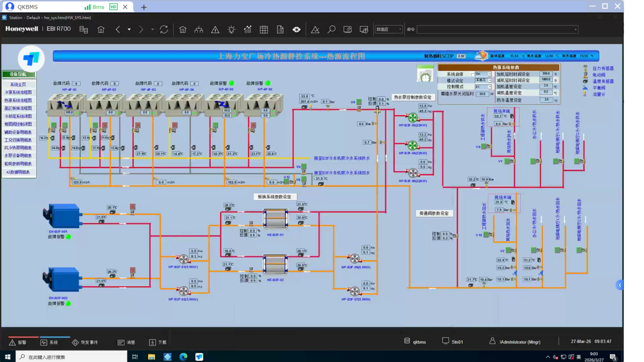
Task: Click HP-4F-05 green fault indicator
Action: 231,83
